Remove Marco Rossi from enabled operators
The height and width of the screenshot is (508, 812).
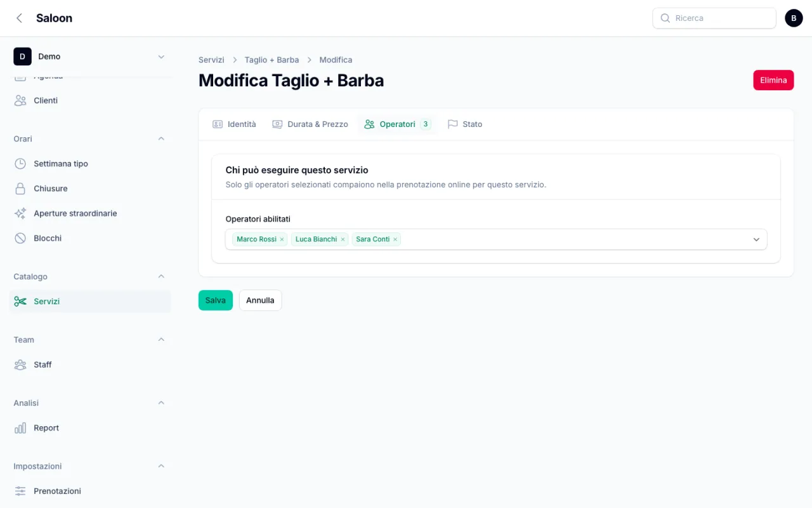click(282, 239)
